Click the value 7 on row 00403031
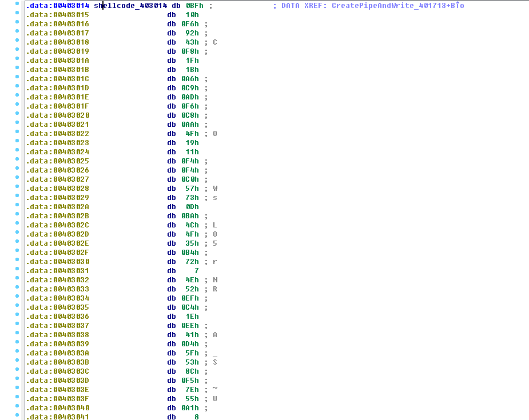 tap(197, 271)
